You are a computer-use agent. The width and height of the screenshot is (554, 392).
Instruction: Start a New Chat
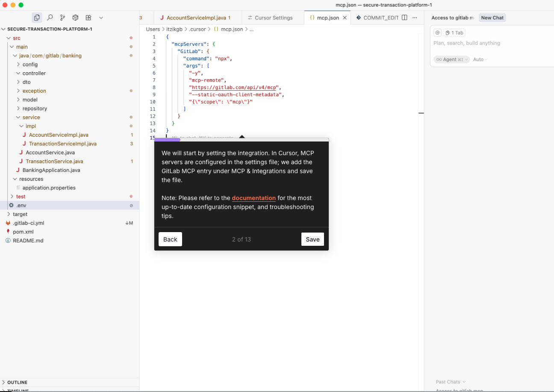pos(492,18)
